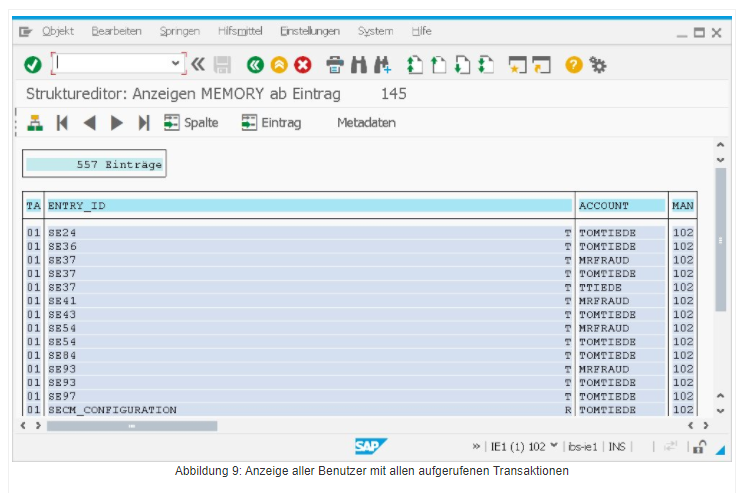Click the binoculars Find icon
The width and height of the screenshot is (755, 493).
coord(358,65)
